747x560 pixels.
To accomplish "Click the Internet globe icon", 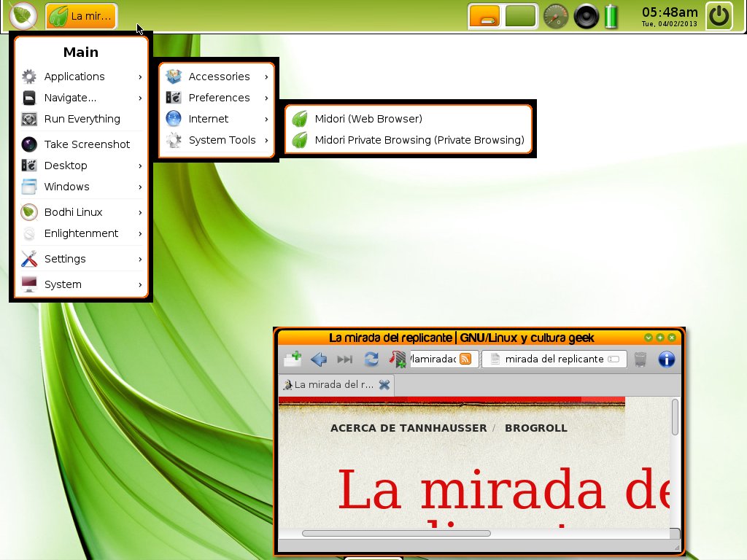I will coord(174,119).
